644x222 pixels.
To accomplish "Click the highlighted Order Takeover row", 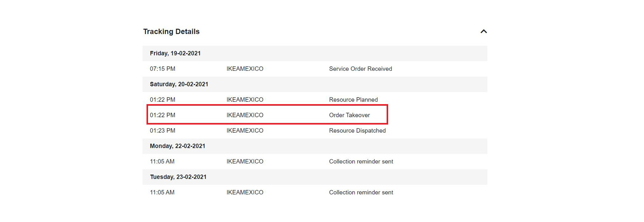I will tap(349, 115).
